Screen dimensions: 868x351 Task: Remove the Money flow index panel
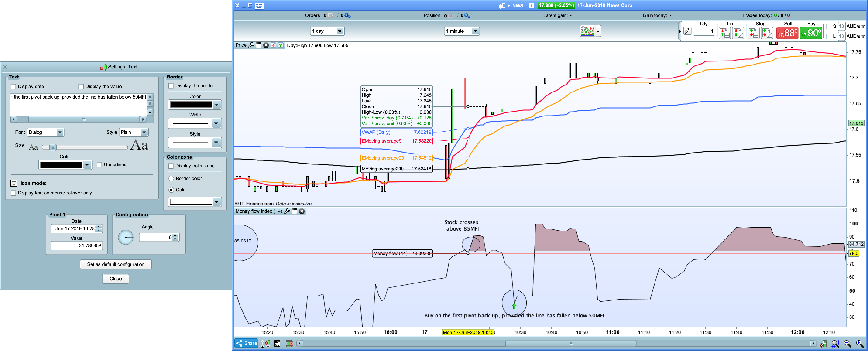coord(302,211)
